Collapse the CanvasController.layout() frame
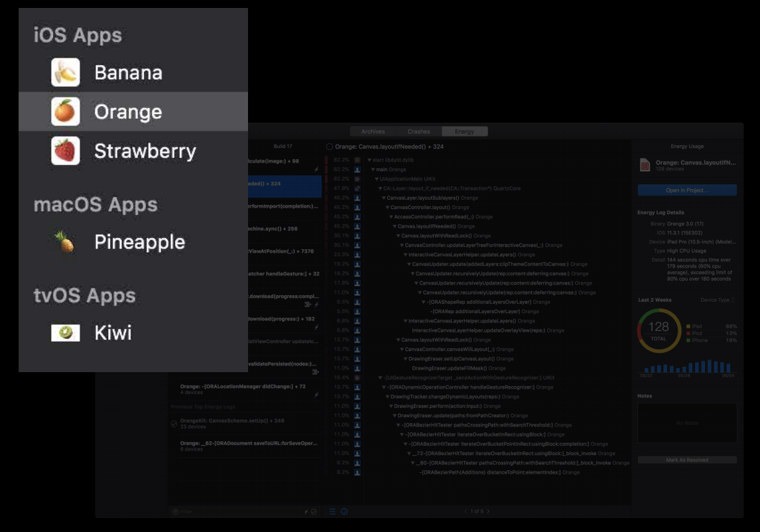 pos(387,208)
